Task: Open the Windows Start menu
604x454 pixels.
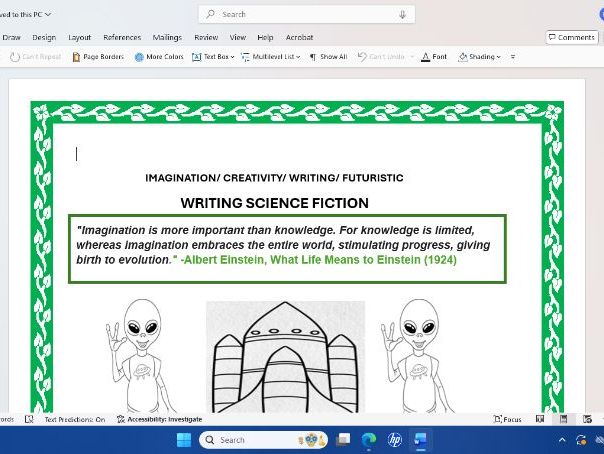Action: click(x=184, y=440)
